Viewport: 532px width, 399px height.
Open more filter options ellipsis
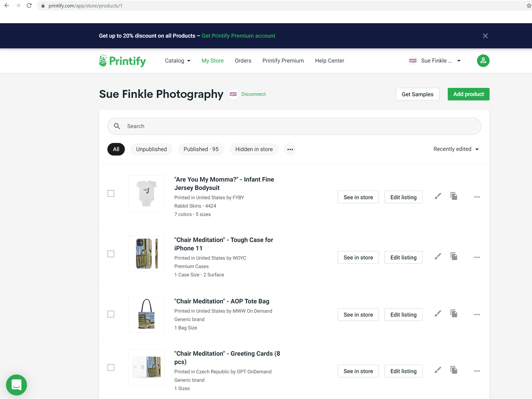[290, 149]
